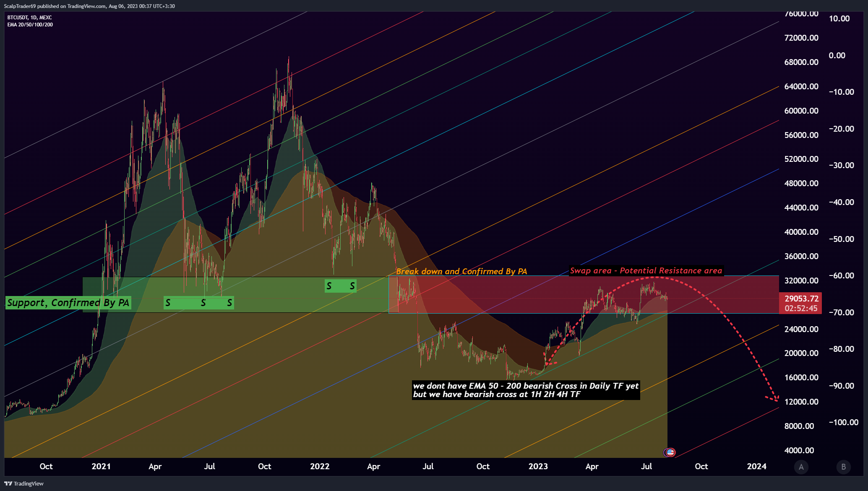Click the ScalpTrader69 published on TradingView.com header

pos(89,6)
